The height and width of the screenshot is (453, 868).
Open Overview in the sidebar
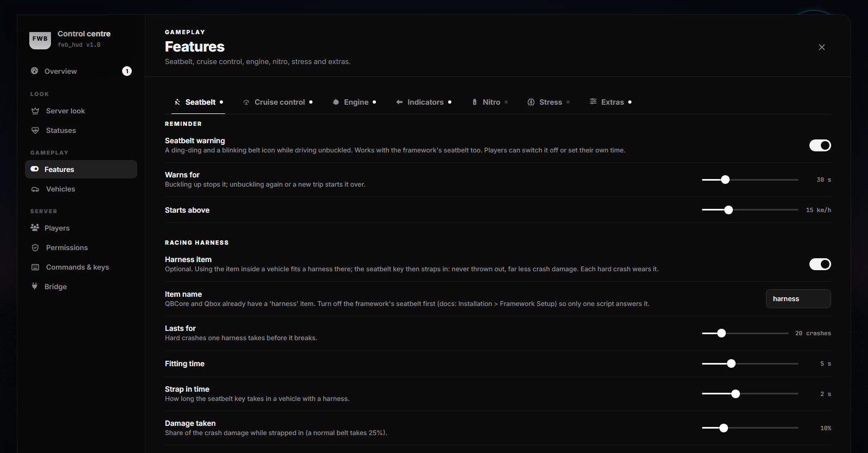coord(81,71)
